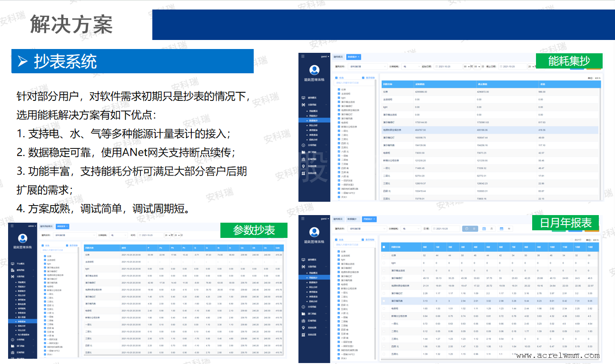615x364 pixels.
Task: Open 分类能耗 dropdown in 日月年报表 screenshot
Action: (411, 229)
